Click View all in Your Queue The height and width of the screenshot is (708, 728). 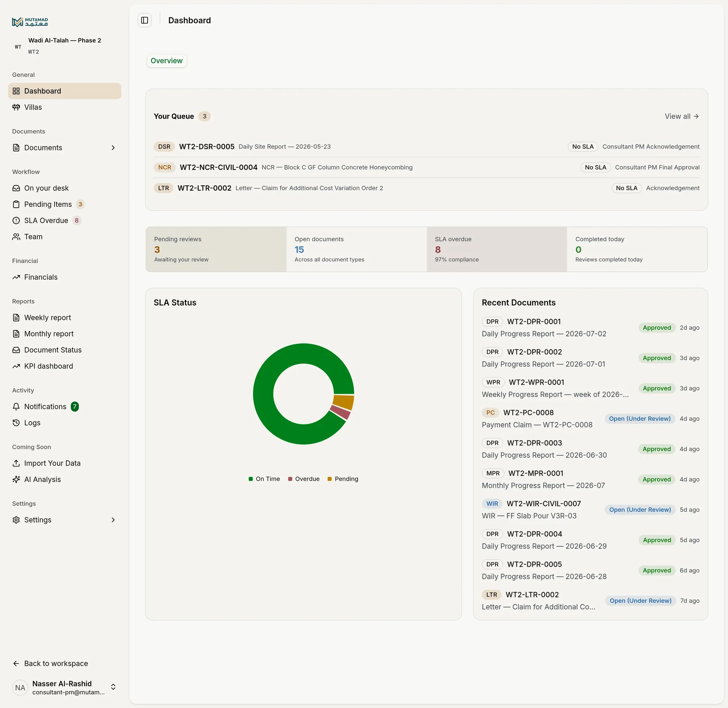point(682,117)
